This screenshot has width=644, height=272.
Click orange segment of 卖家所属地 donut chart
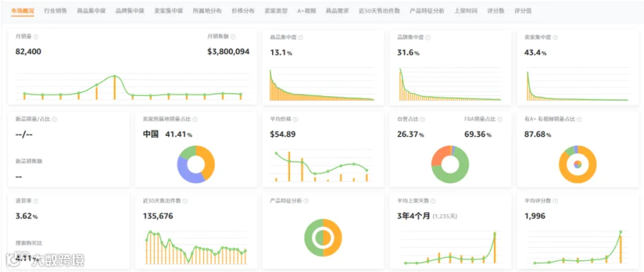[208, 162]
